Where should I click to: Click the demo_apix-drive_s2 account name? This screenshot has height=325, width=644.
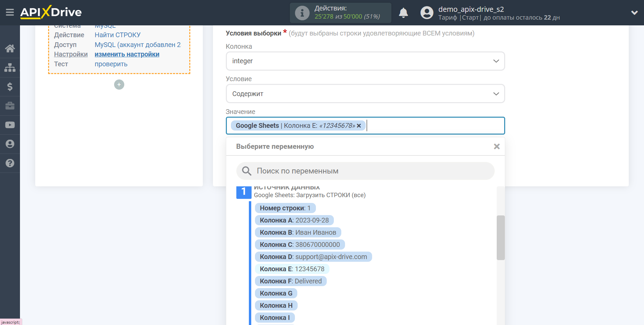pyautogui.click(x=471, y=9)
